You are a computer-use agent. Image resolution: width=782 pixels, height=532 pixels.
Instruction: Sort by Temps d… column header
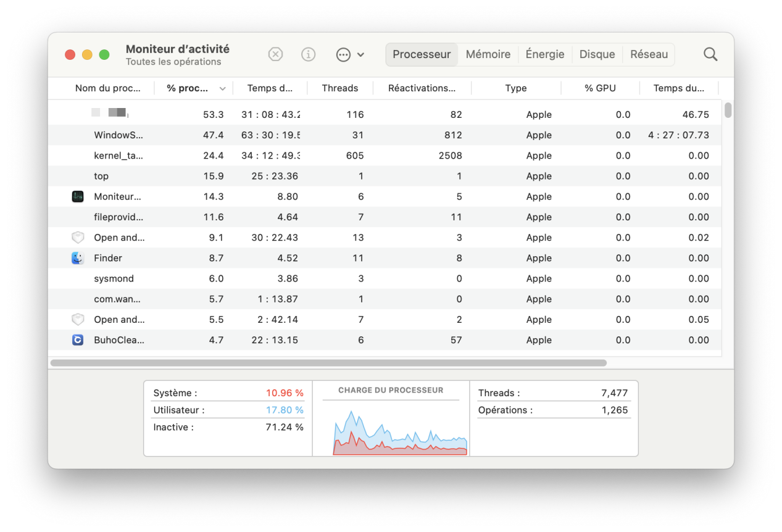point(270,88)
